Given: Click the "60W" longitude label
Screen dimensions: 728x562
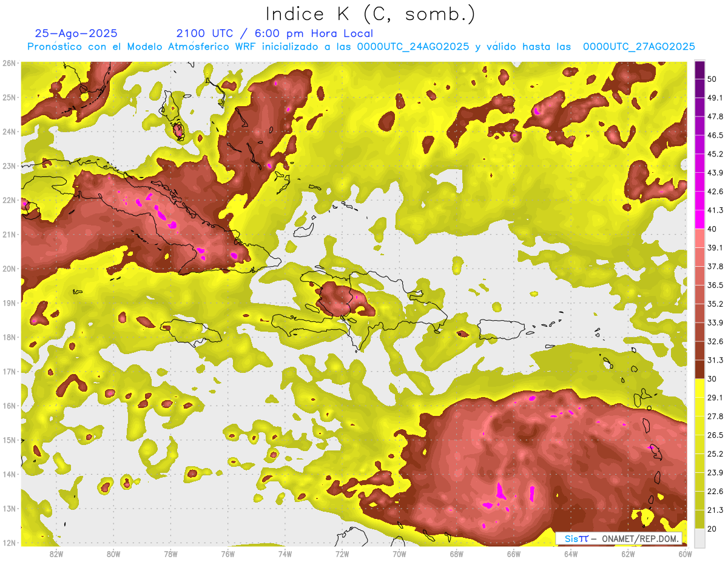Looking at the screenshot, I should (x=685, y=554).
